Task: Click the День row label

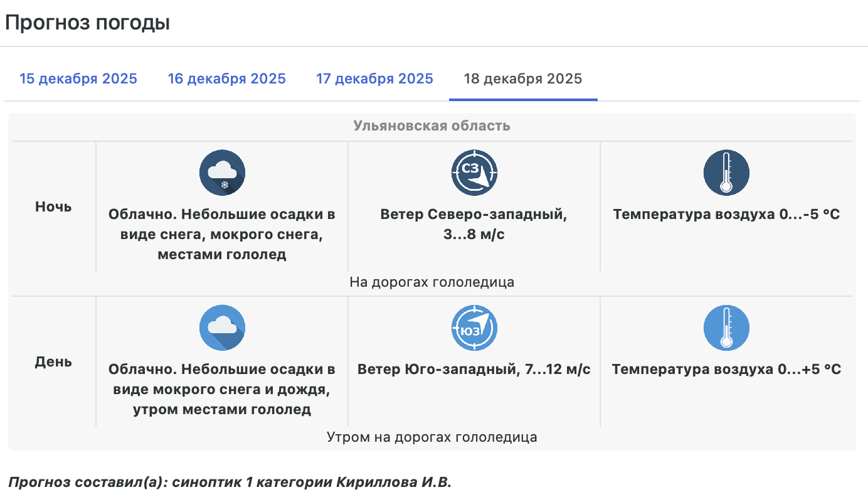Action: [53, 362]
